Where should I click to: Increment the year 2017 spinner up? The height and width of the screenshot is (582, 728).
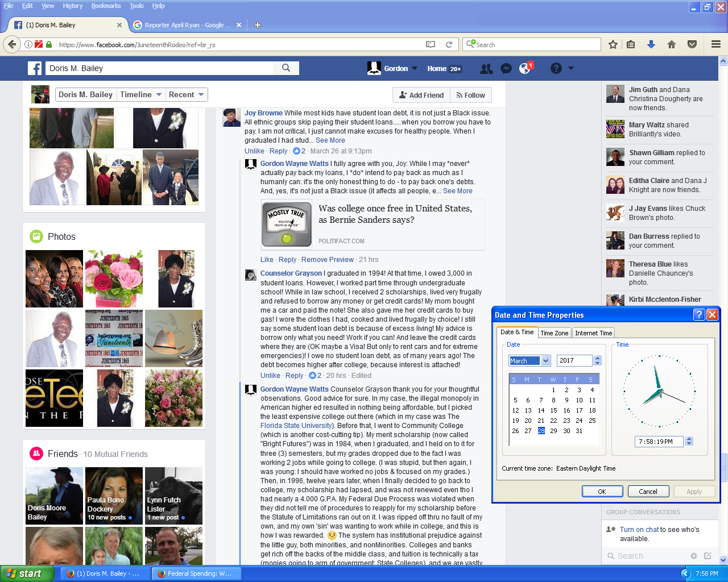click(x=597, y=358)
